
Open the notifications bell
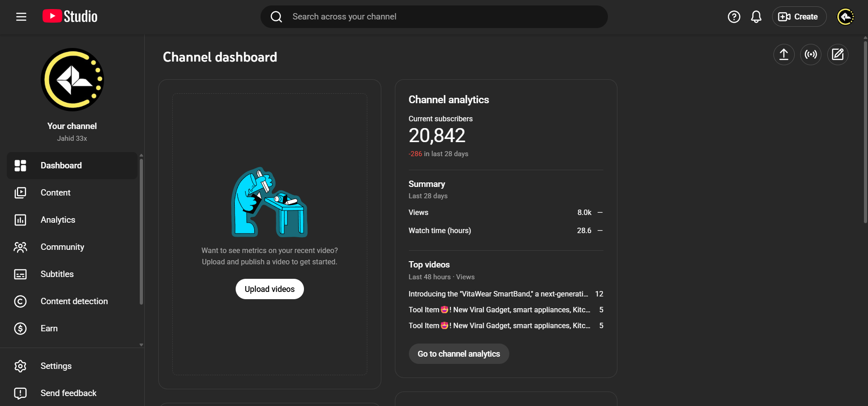(x=756, y=17)
